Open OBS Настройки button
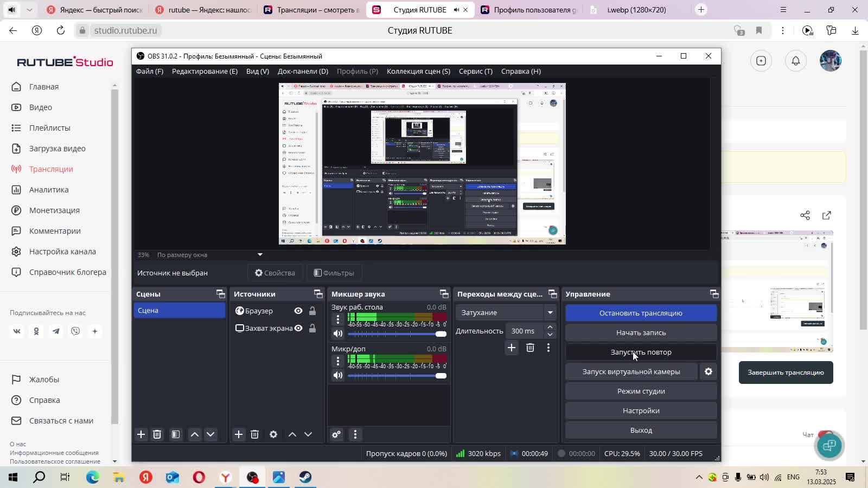The image size is (868, 488). [x=641, y=410]
